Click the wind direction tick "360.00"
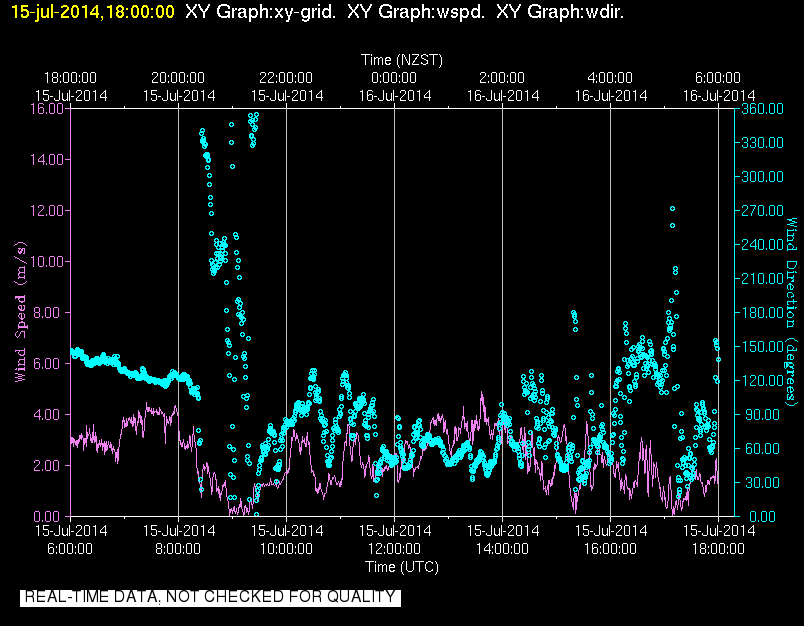Screen dimensions: 804x626 (x=762, y=109)
